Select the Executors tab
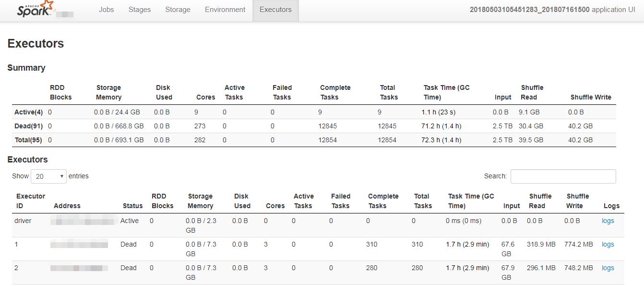Screen dimensions: 644x286 [275, 9]
